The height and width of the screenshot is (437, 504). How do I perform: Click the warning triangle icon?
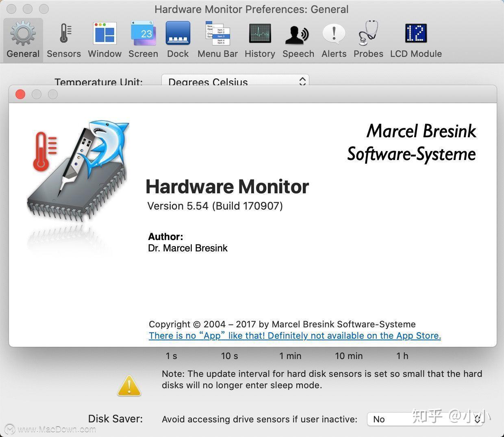[129, 385]
